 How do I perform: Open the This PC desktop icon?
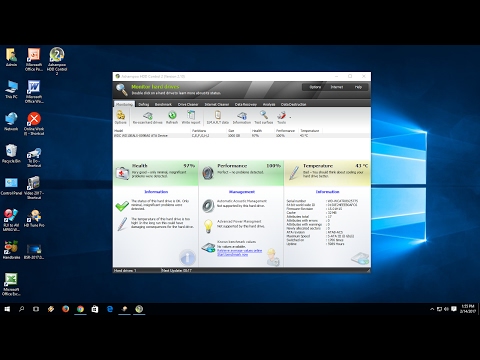(x=11, y=89)
